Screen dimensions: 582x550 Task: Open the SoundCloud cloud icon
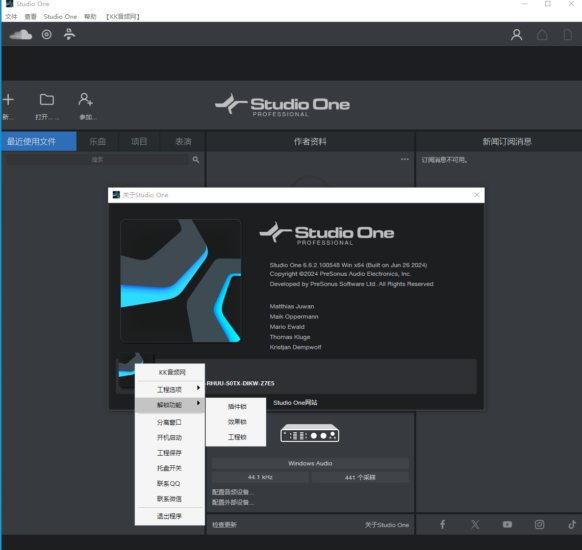(x=21, y=35)
